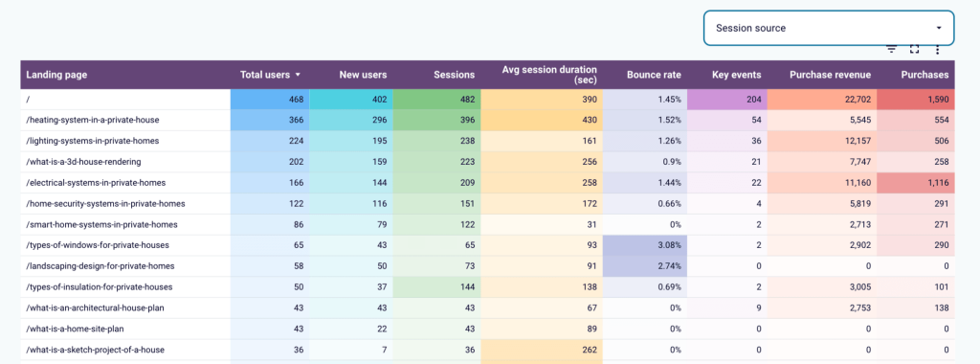This screenshot has height=364, width=980.
Task: Click New users value 116
Action: 380,204
